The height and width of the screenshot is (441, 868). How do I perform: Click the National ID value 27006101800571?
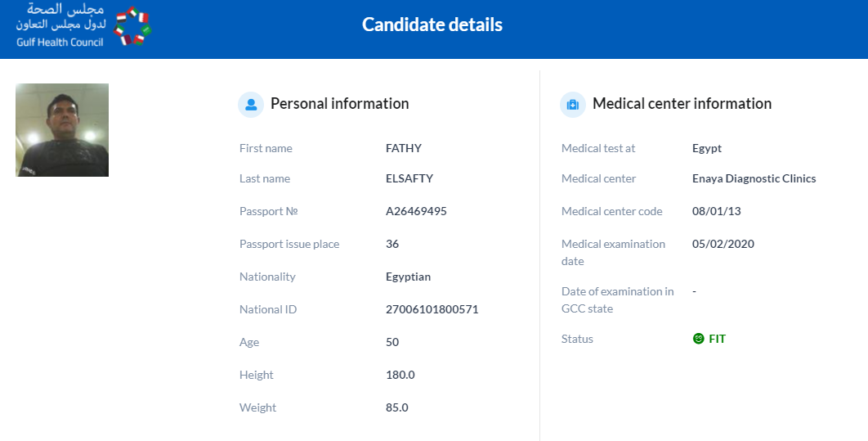click(x=432, y=309)
